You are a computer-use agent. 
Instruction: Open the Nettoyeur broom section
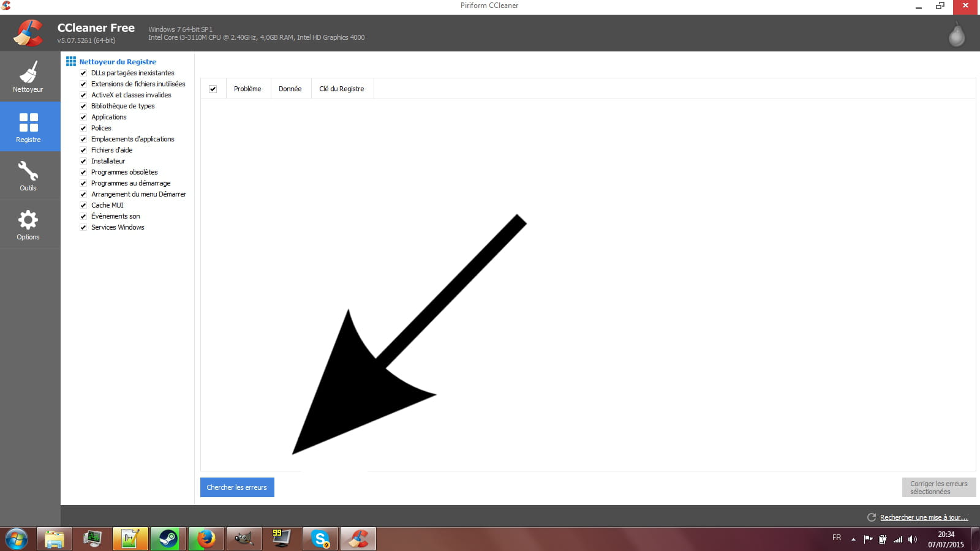point(29,77)
